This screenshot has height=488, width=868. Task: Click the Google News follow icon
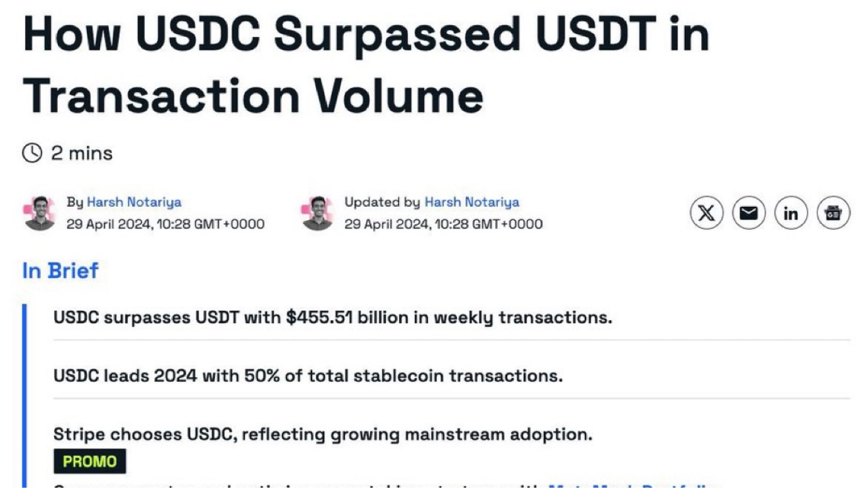[x=833, y=214]
